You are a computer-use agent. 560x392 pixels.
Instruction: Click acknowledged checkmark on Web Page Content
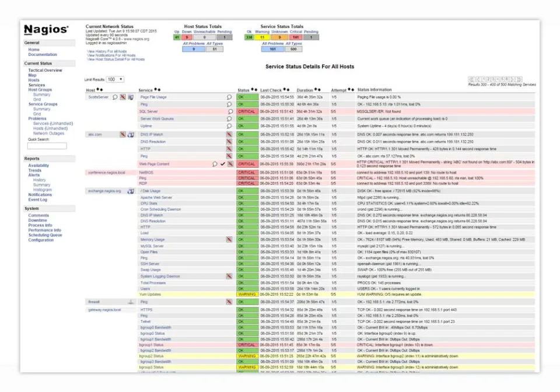222,164
